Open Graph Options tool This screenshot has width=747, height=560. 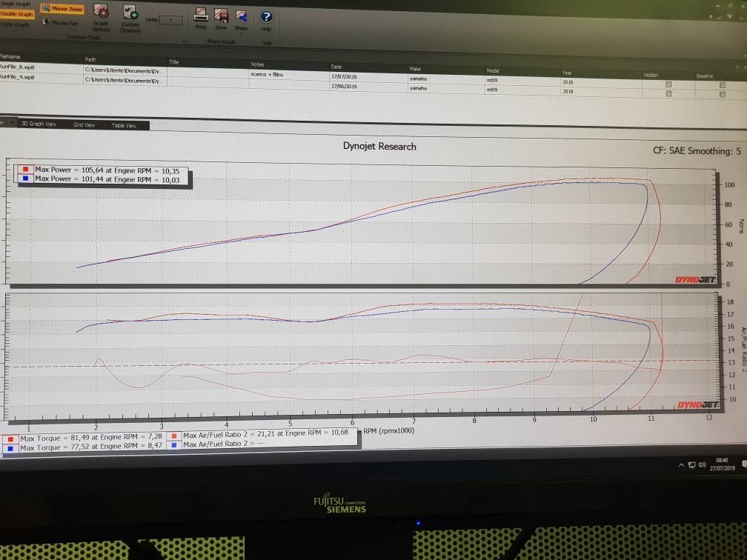[x=101, y=17]
